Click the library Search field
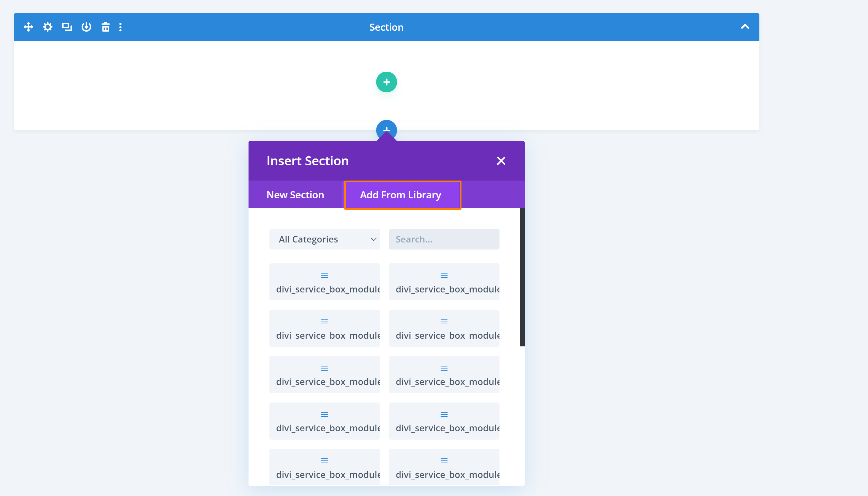The image size is (868, 496). pos(444,239)
